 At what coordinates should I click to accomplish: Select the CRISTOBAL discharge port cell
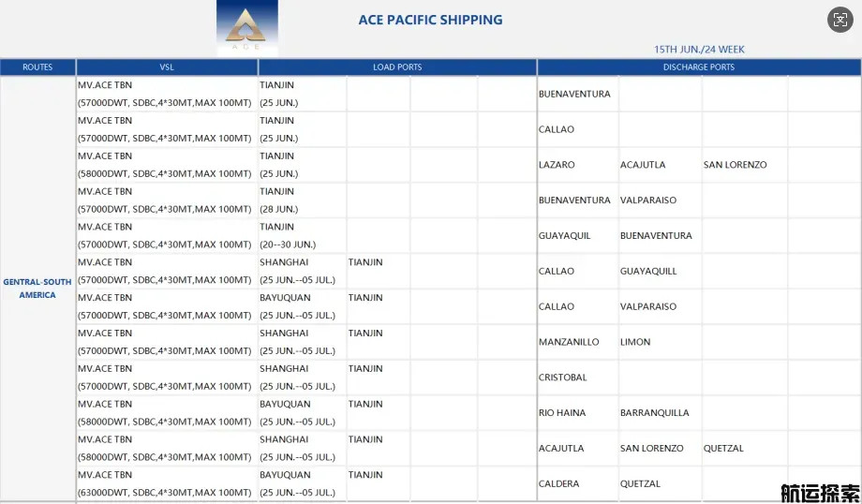578,378
